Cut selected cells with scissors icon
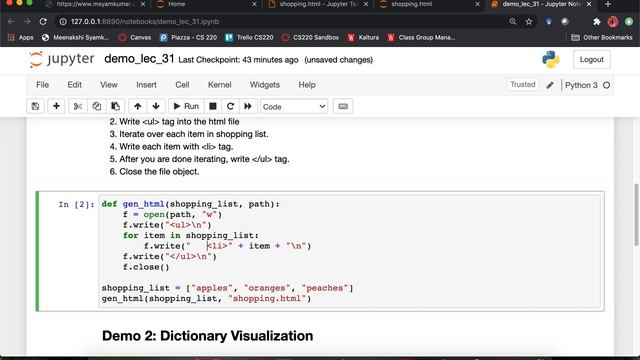Screen dimensions: 640x360 [78, 107]
